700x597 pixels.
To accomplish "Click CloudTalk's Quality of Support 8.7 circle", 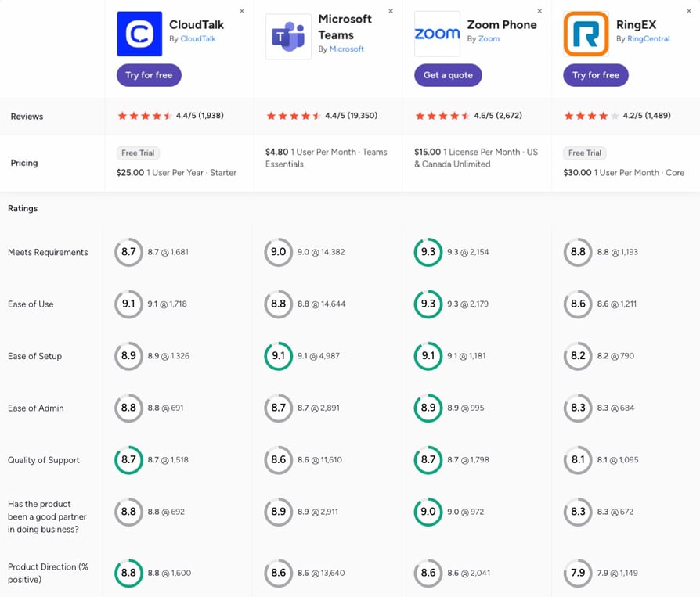I will pyautogui.click(x=128, y=459).
